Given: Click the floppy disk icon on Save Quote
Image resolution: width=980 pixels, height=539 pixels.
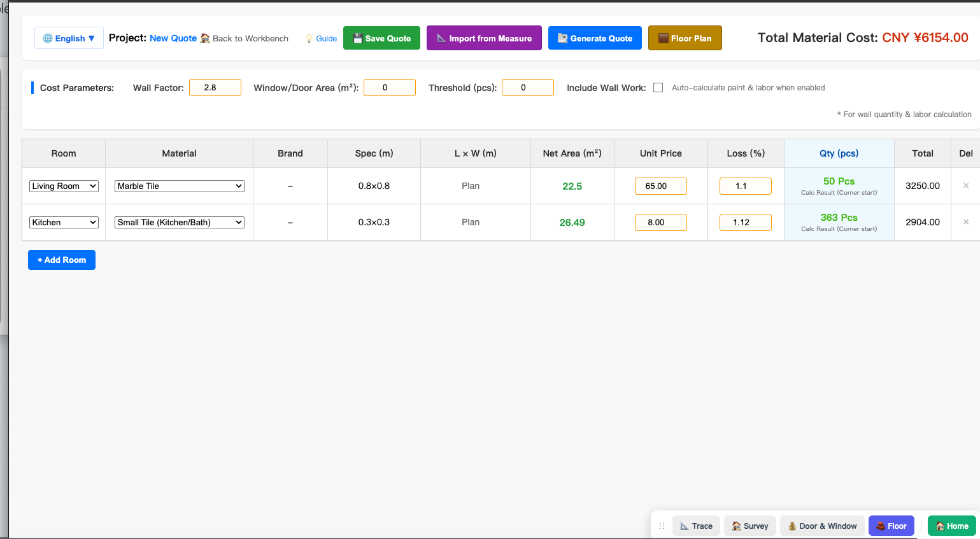Looking at the screenshot, I should point(358,38).
